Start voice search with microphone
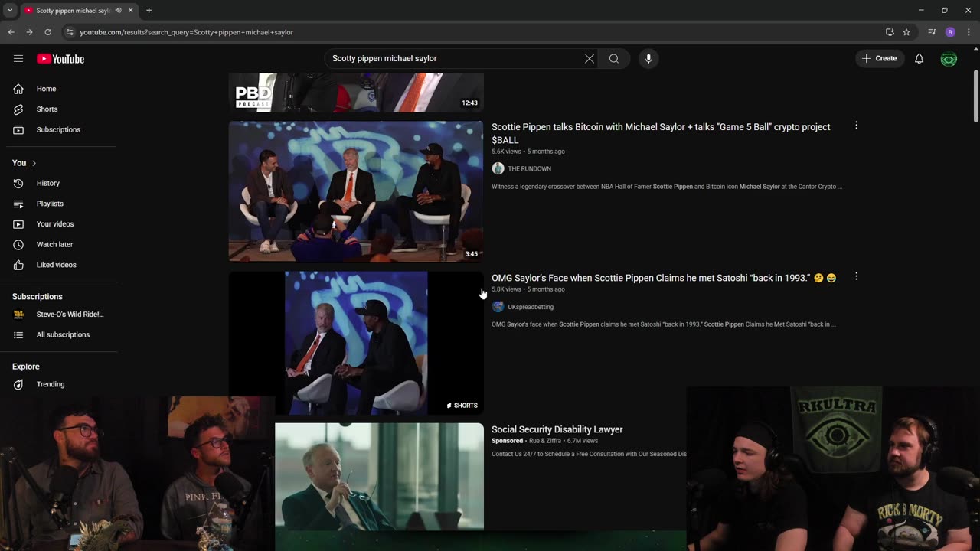Screen dimensions: 980x551 pyautogui.click(x=648, y=59)
